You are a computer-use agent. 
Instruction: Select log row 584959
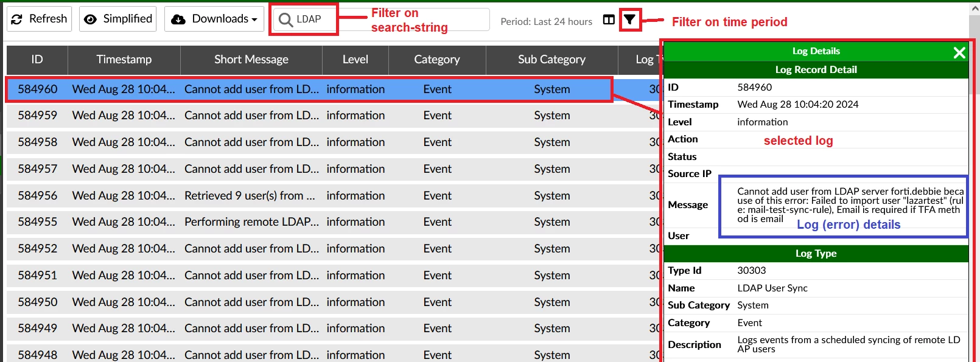coord(334,116)
